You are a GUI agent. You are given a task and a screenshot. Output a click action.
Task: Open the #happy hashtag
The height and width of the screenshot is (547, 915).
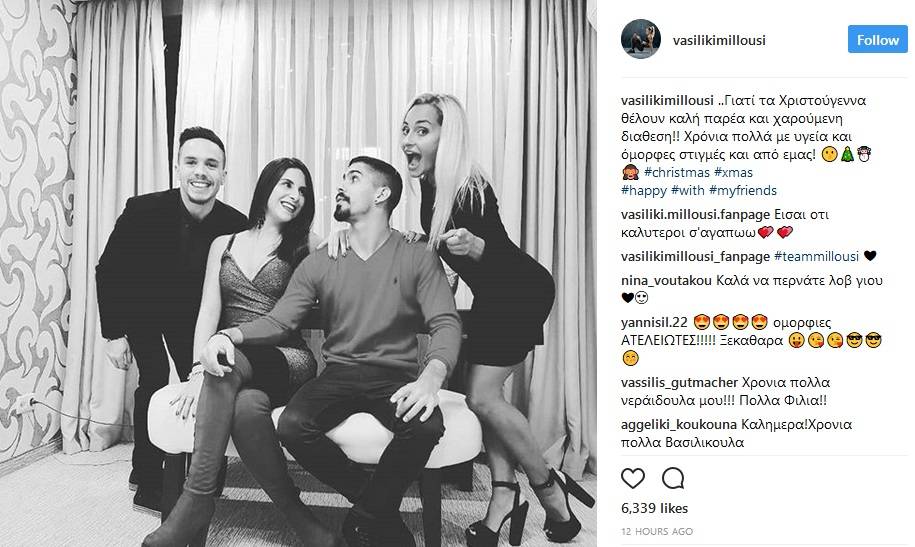point(644,190)
